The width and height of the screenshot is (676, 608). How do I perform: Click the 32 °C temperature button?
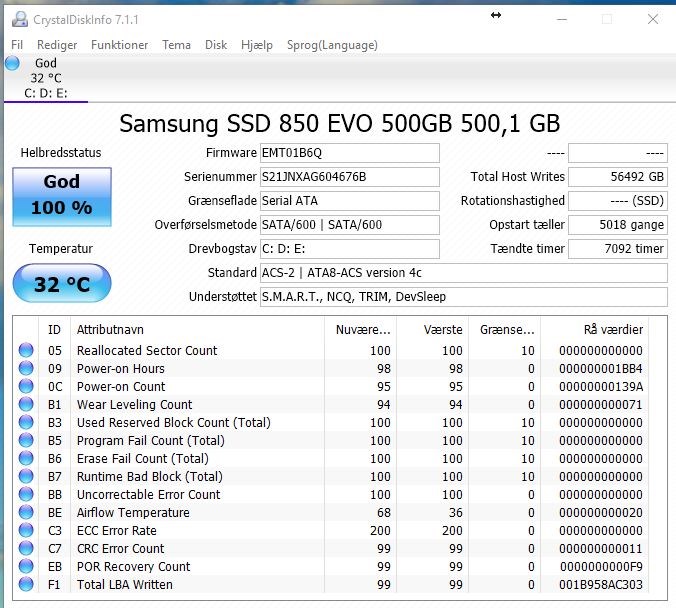tap(62, 284)
